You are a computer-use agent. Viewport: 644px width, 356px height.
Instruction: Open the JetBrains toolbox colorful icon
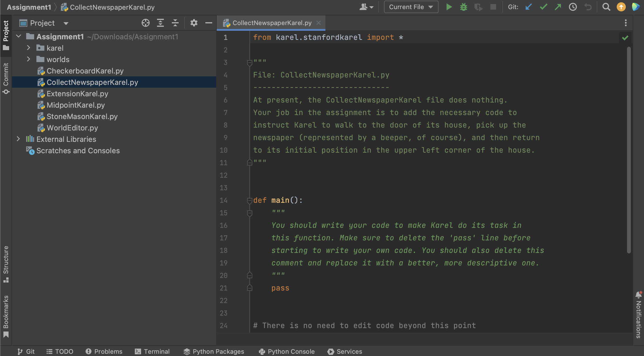click(x=636, y=7)
